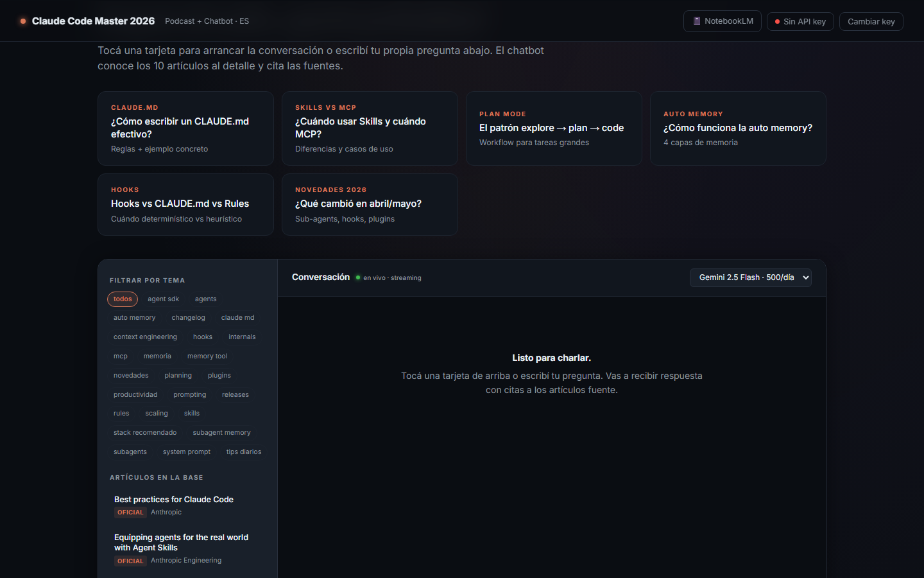Click the 'Podcast + Chatbot · ES' subtitle
The width and height of the screenshot is (924, 578).
pyautogui.click(x=207, y=21)
